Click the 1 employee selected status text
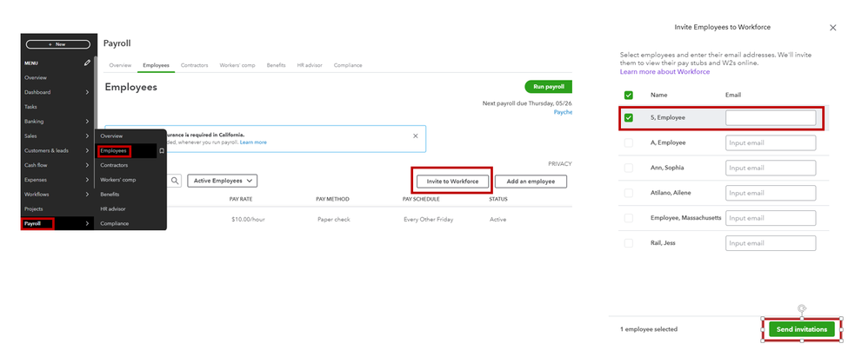868x357 pixels. point(648,329)
